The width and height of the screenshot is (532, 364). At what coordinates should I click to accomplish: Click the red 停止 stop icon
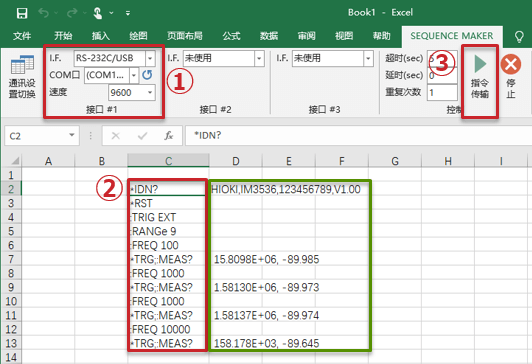coord(511,64)
